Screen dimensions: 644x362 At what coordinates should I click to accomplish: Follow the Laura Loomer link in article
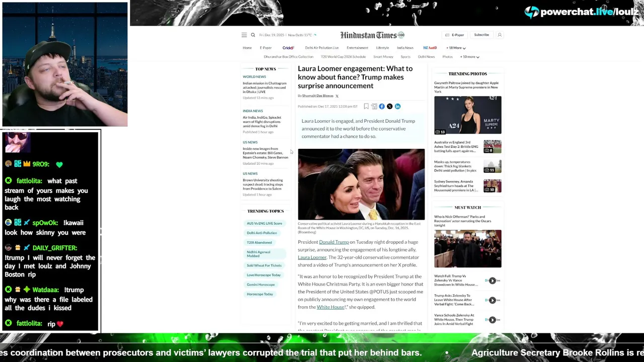(x=312, y=257)
